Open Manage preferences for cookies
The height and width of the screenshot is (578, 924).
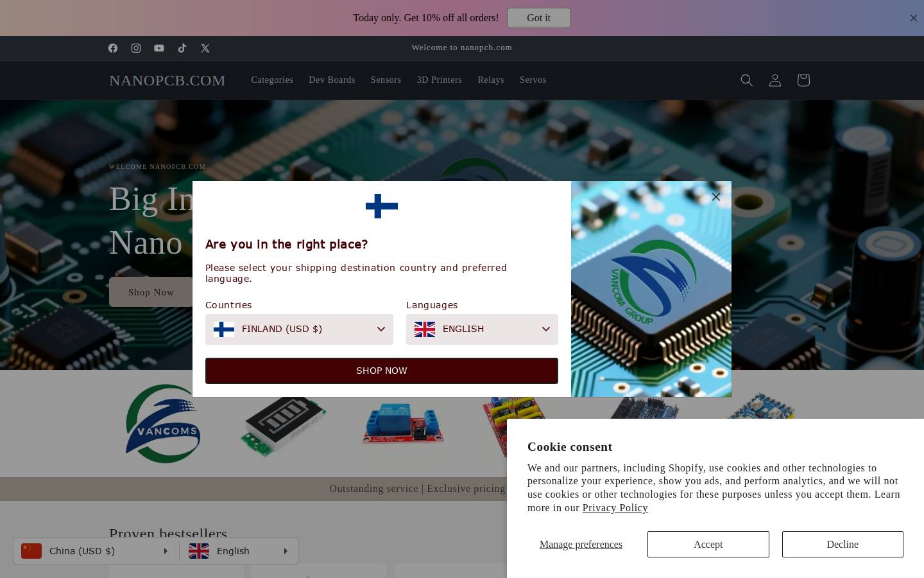click(x=581, y=545)
